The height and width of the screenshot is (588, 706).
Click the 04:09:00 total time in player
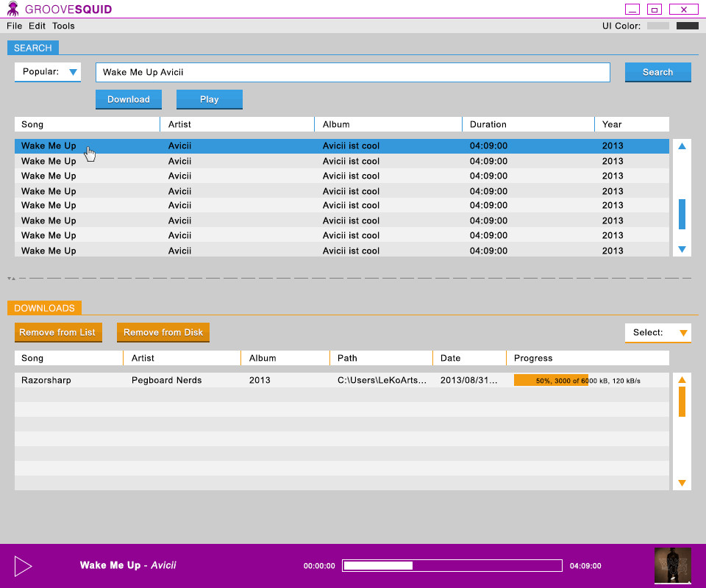click(585, 566)
